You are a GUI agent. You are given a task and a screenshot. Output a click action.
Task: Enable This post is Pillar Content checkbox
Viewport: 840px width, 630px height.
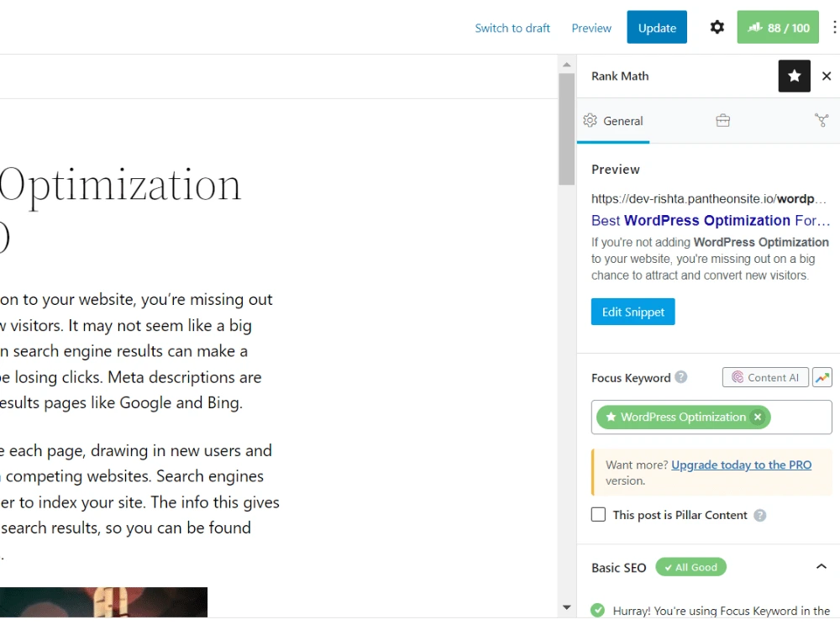598,515
